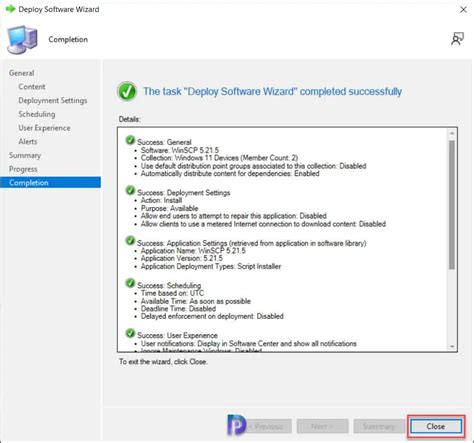This screenshot has width=474, height=443.
Task: Click the 'To exit the wizard, click Close.' text
Action: click(163, 362)
